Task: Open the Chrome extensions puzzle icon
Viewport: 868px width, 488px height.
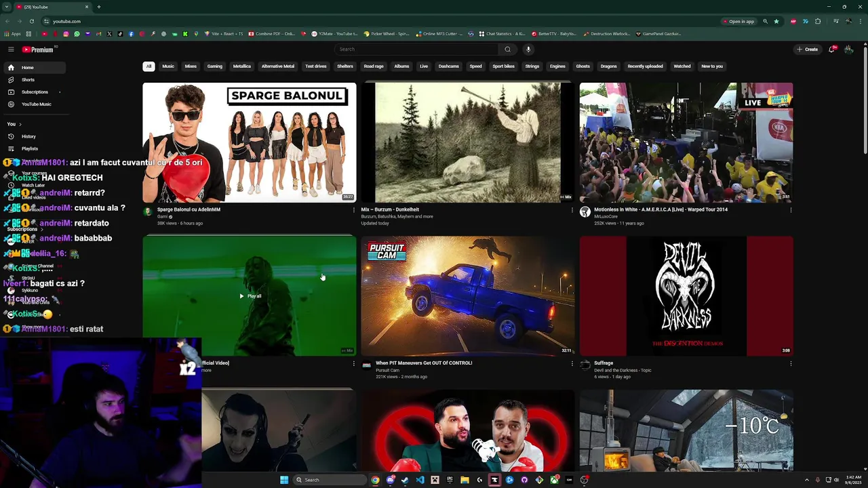Action: tap(818, 21)
